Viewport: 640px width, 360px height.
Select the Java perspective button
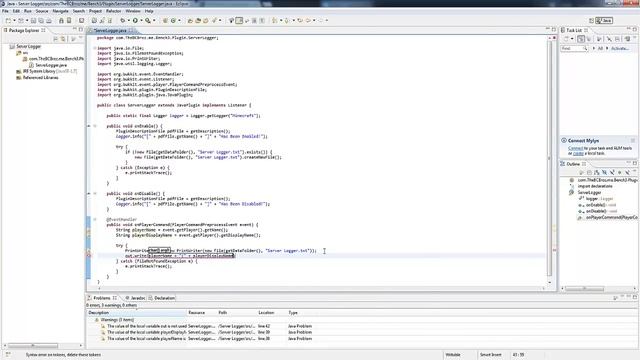[x=604, y=20]
